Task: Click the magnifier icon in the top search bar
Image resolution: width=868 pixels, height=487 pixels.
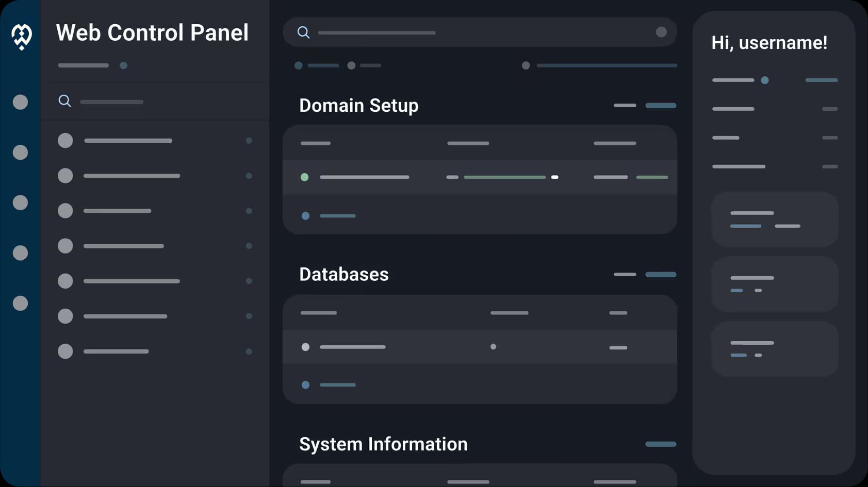Action: click(x=303, y=32)
